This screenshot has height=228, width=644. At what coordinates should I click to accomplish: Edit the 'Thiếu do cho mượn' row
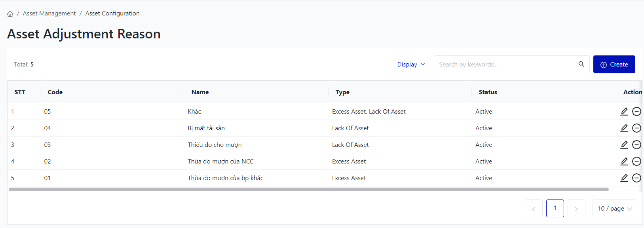tap(624, 145)
